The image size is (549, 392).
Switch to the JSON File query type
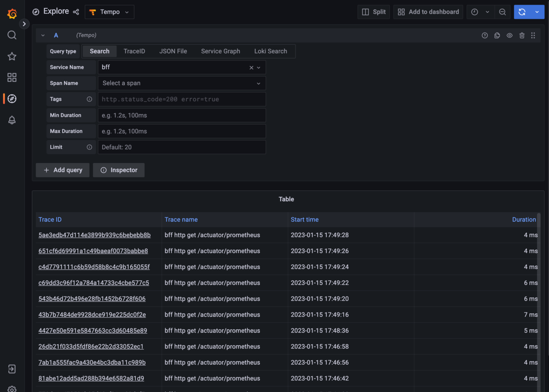tap(173, 51)
